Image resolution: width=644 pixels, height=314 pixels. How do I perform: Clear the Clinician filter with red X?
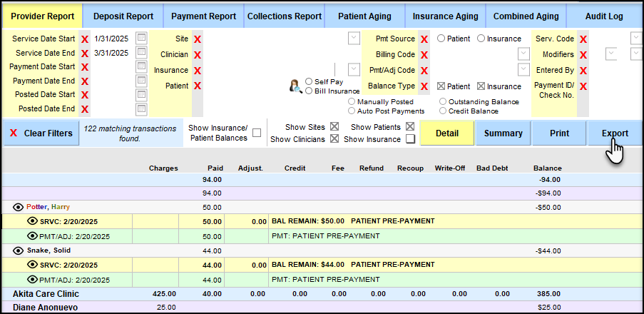tap(198, 55)
